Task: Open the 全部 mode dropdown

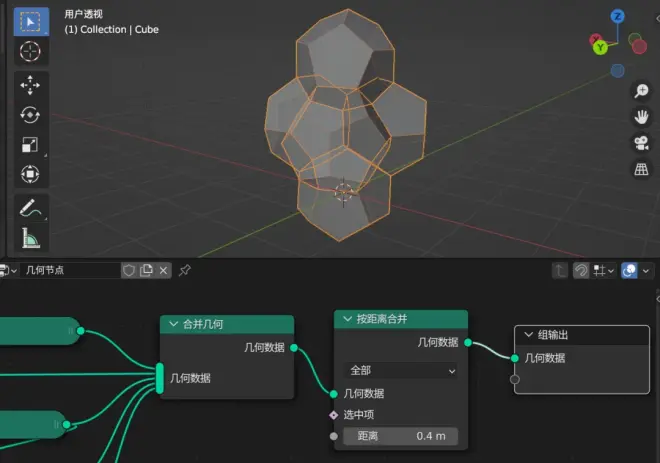Action: click(x=401, y=370)
